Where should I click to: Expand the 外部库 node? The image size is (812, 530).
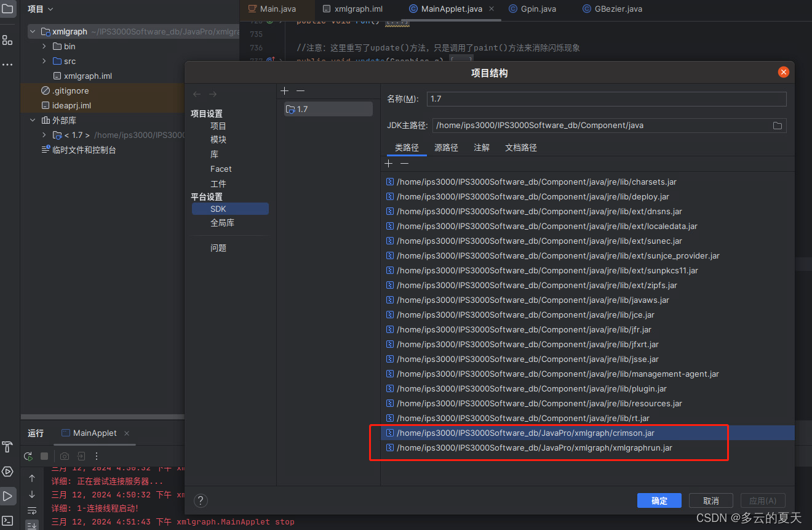(32, 120)
